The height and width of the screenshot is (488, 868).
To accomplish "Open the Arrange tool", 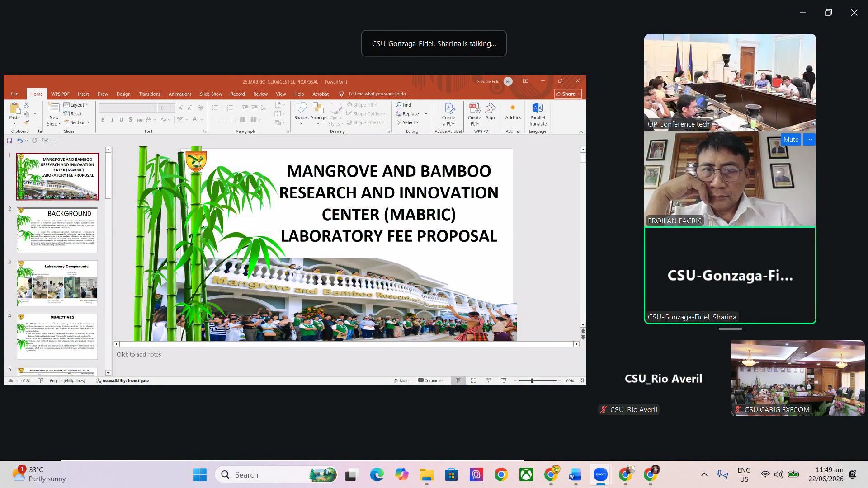I will pos(318,113).
